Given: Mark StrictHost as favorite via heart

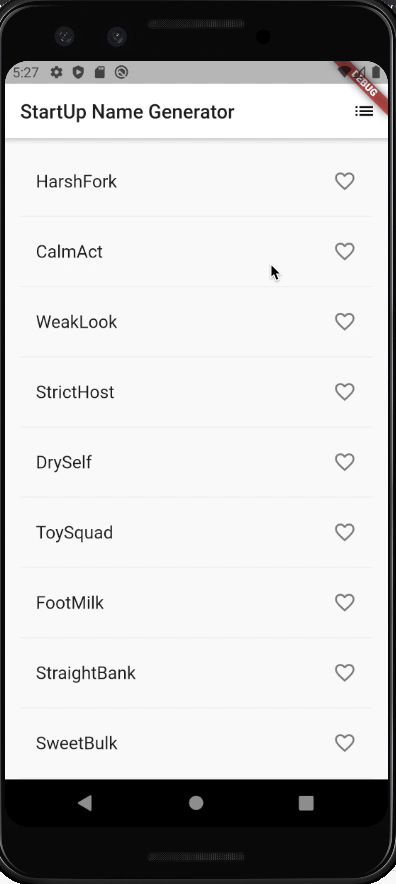Looking at the screenshot, I should (345, 392).
